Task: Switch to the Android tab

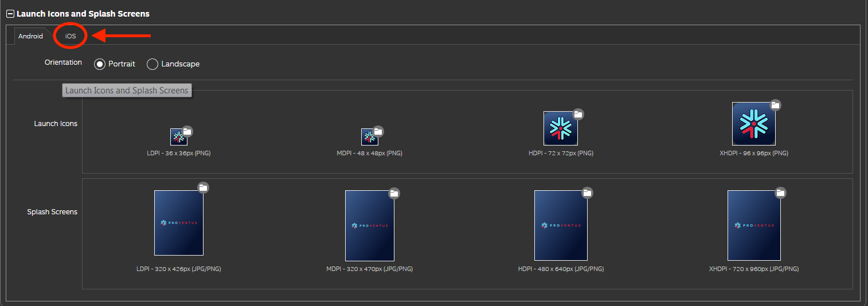Action: [30, 36]
